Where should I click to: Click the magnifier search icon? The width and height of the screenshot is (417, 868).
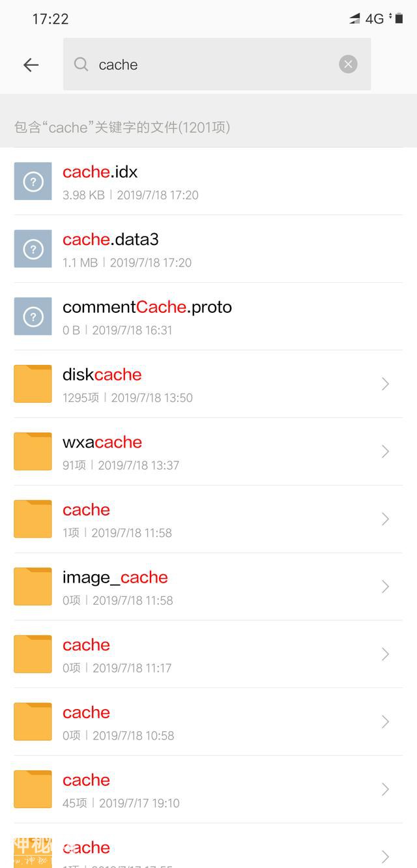pos(81,64)
